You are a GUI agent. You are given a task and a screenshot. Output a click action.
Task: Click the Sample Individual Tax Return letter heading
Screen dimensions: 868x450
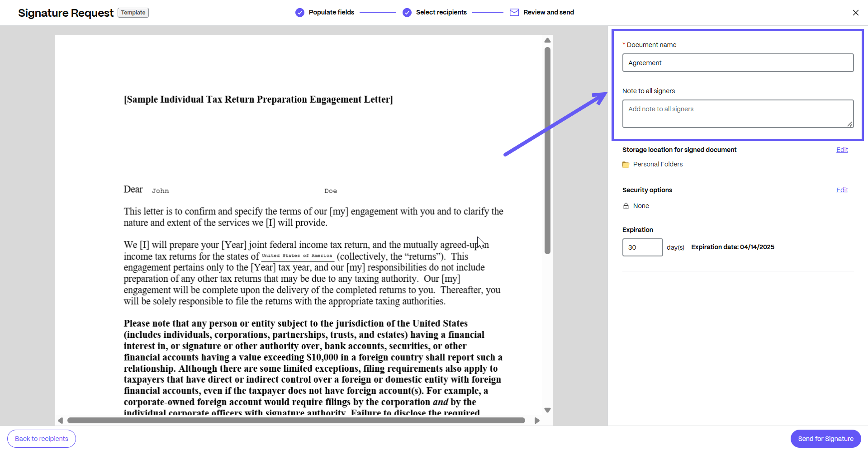point(258,99)
